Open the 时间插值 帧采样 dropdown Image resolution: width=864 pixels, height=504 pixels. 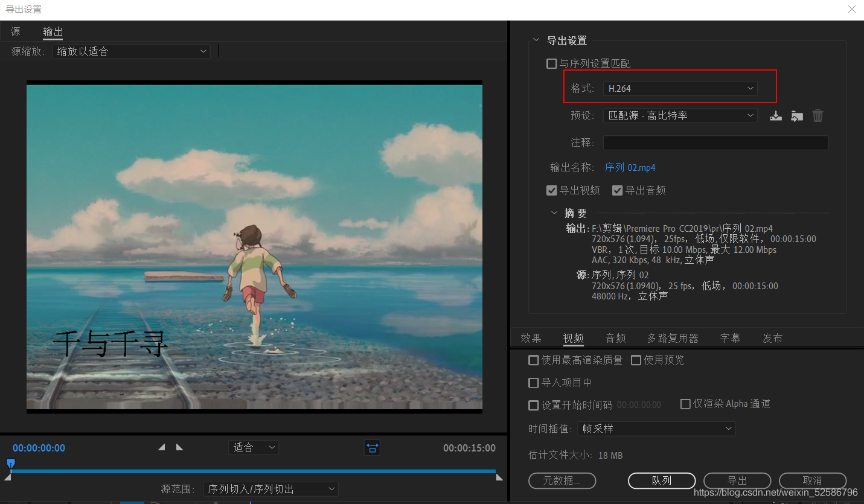tap(656, 429)
